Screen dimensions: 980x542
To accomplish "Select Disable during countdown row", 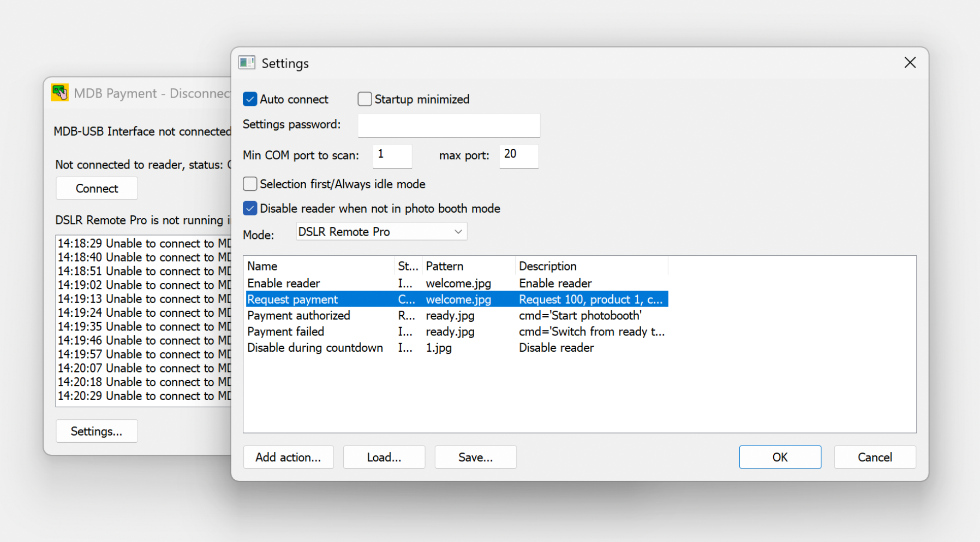I will point(315,348).
